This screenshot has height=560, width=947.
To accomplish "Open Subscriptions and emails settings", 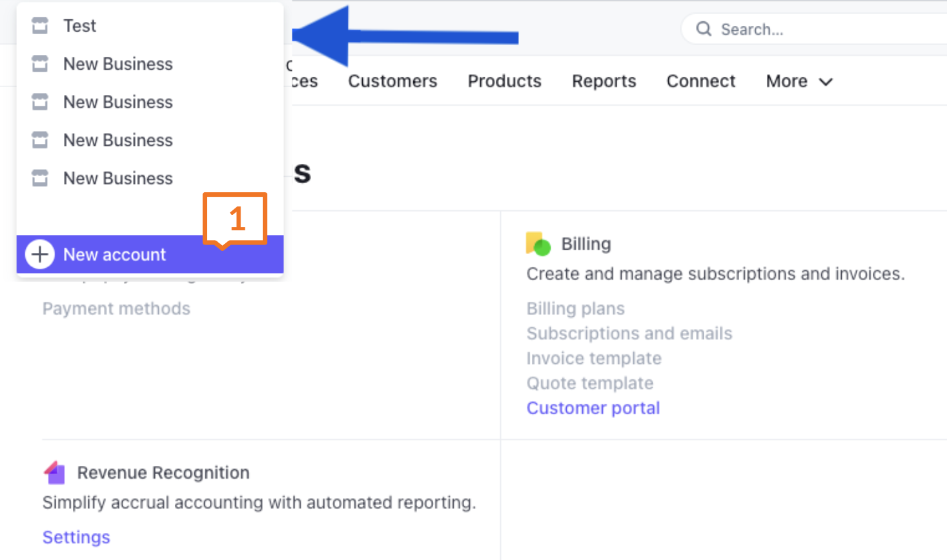I will pyautogui.click(x=629, y=334).
